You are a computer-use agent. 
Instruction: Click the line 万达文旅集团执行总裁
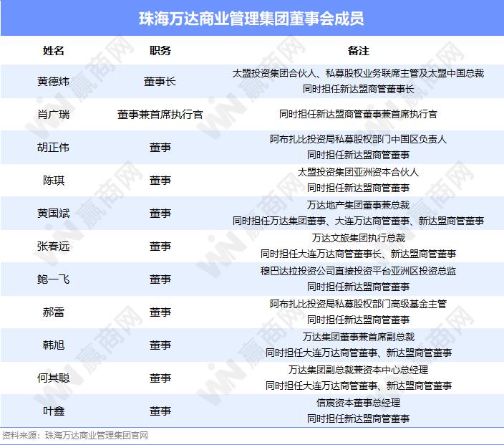click(358, 238)
